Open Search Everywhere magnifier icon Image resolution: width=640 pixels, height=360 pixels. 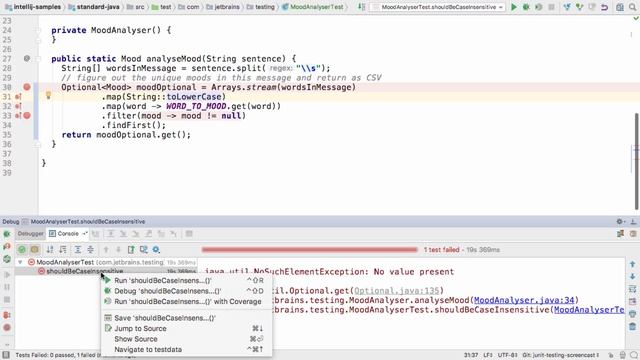[633, 7]
